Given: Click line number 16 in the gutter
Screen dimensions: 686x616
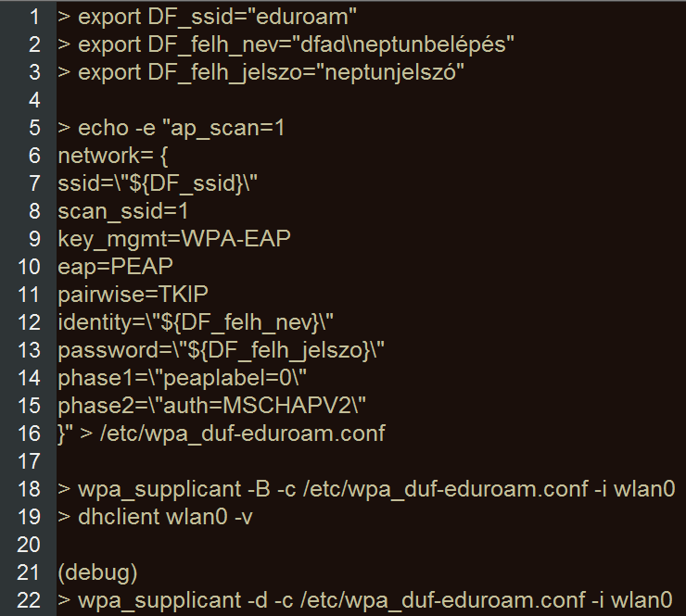Looking at the screenshot, I should pos(29,434).
